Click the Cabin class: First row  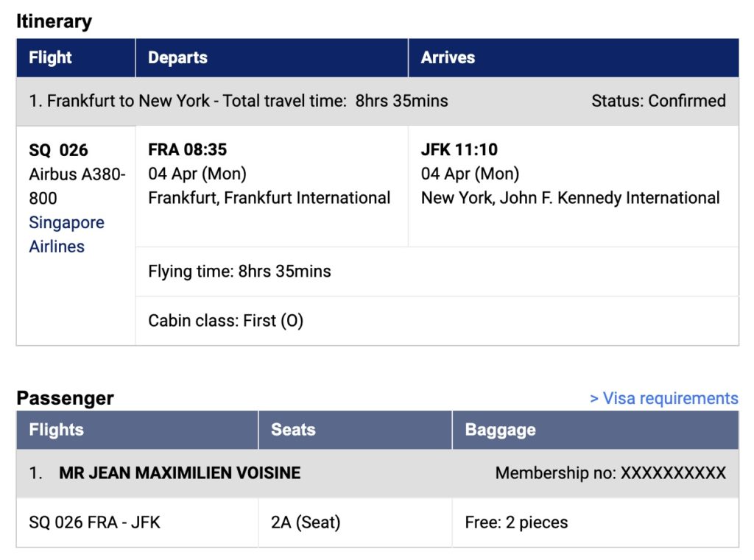[225, 320]
